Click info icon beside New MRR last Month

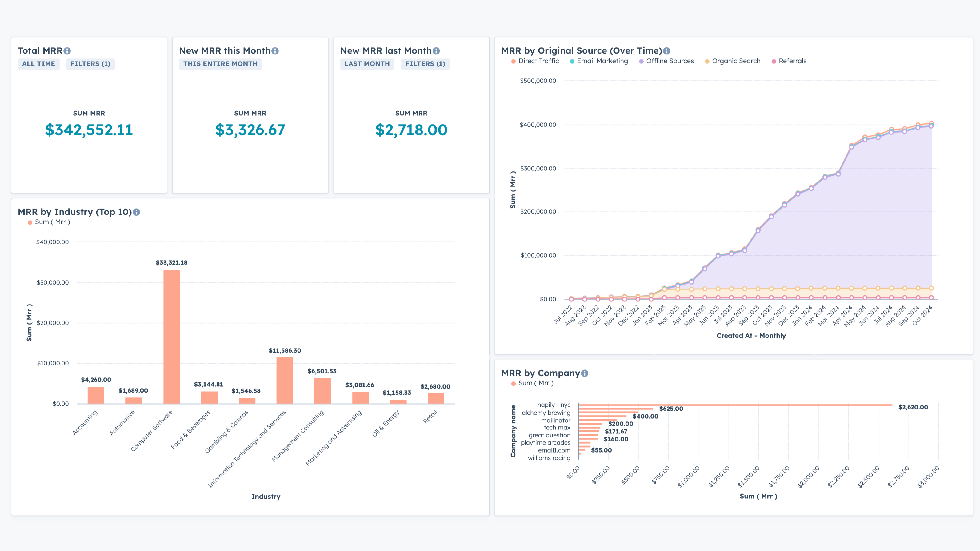[x=436, y=51]
